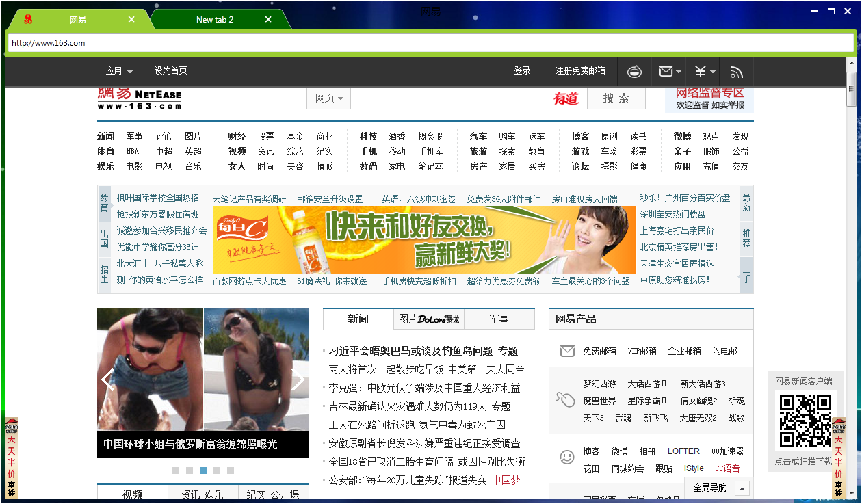
Task: Click the envelope icon beside 免费邮箱
Action: point(567,352)
